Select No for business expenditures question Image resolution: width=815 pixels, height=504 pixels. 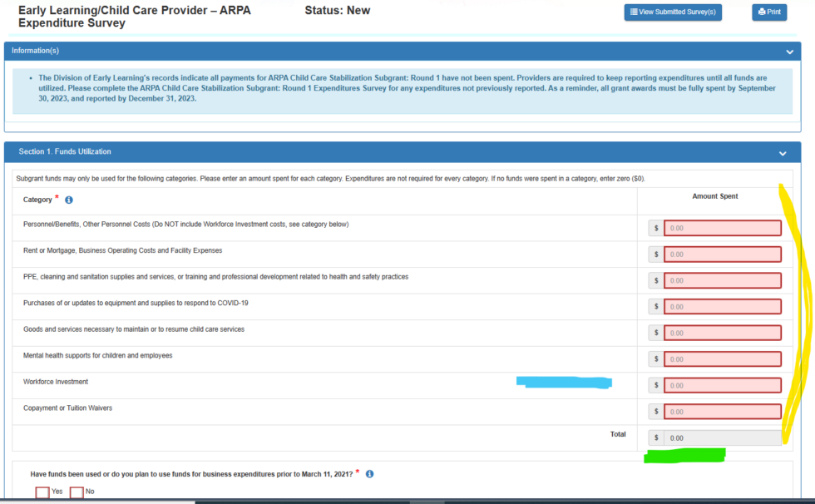[77, 492]
